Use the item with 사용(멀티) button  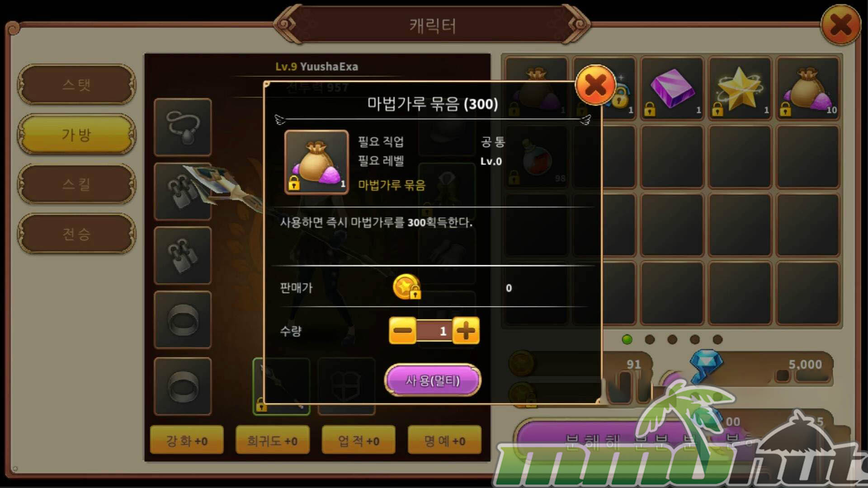coord(433,380)
